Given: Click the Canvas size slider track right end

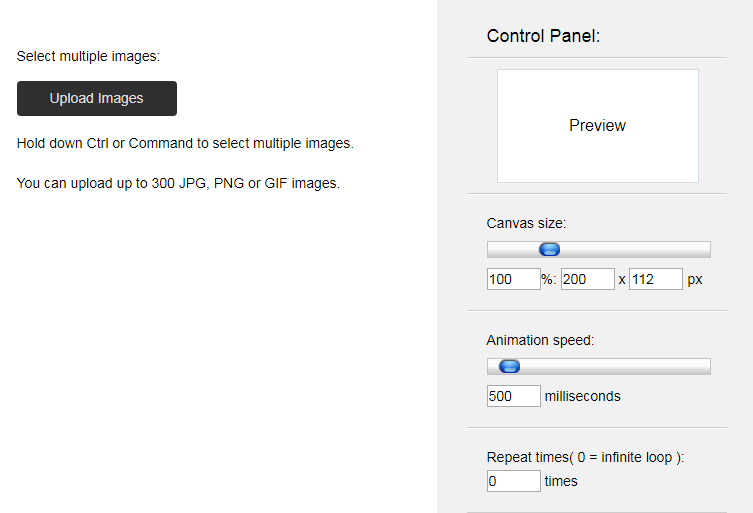Looking at the screenshot, I should coord(706,249).
